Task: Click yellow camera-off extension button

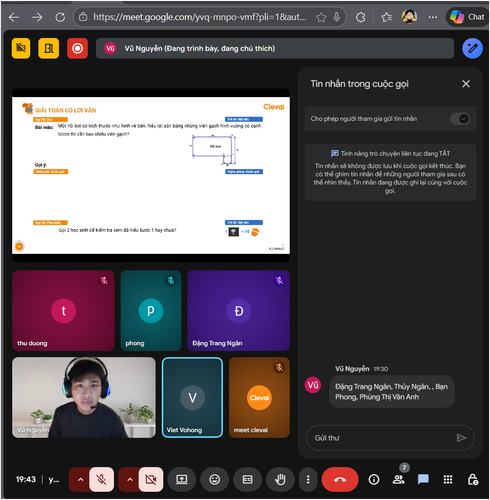Action: (21, 48)
